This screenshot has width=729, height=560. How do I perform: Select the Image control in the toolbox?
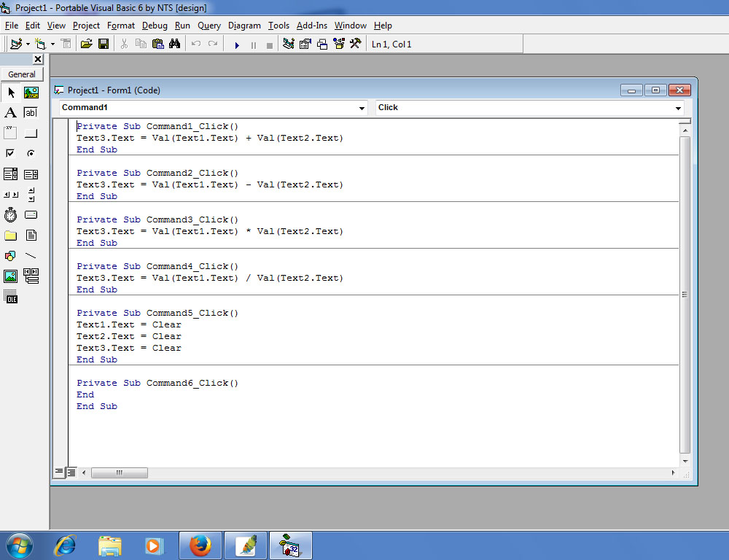click(10, 276)
